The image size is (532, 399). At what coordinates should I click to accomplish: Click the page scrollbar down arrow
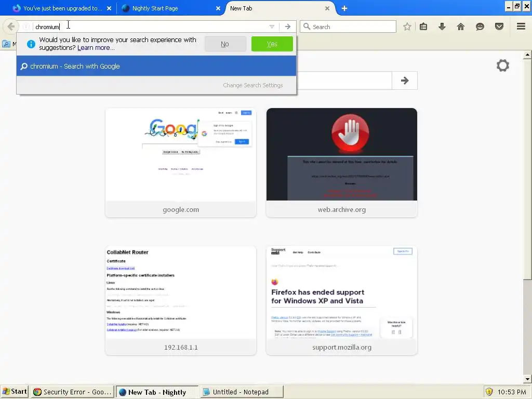click(x=527, y=379)
